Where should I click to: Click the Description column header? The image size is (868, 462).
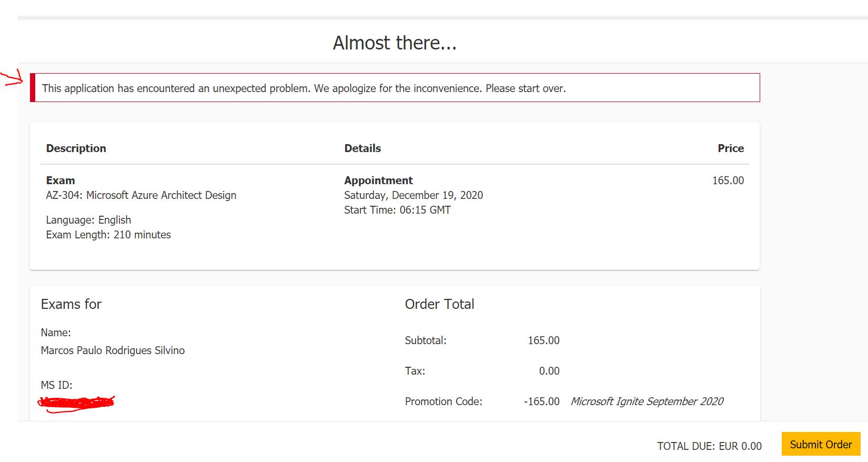[76, 148]
